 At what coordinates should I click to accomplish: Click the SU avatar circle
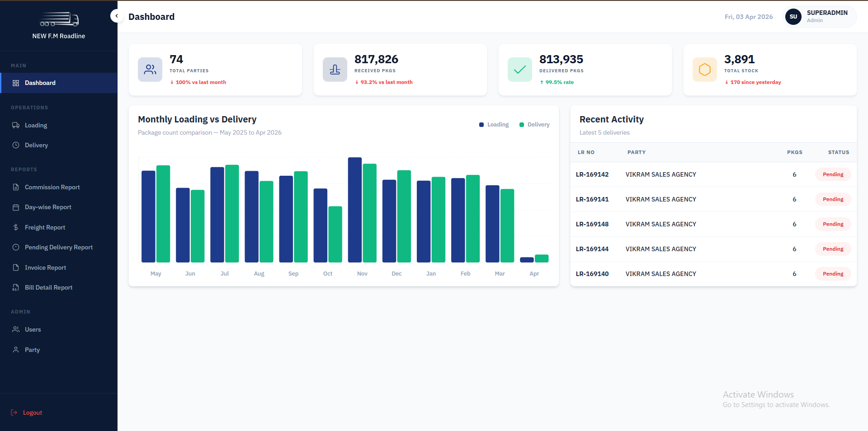793,17
